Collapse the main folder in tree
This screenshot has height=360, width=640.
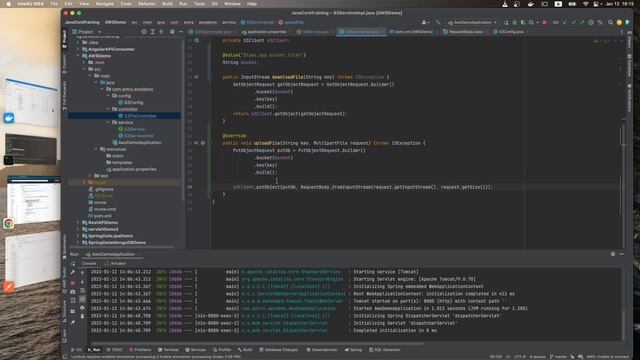(91, 76)
